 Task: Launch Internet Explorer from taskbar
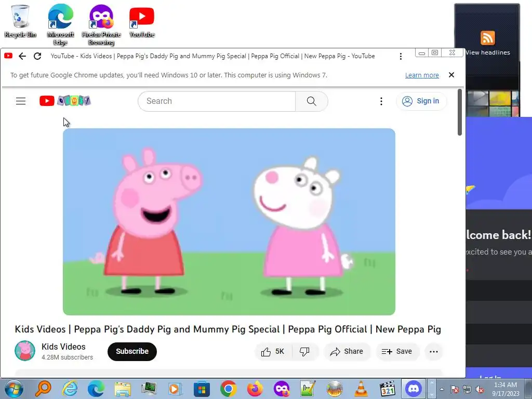coord(70,389)
